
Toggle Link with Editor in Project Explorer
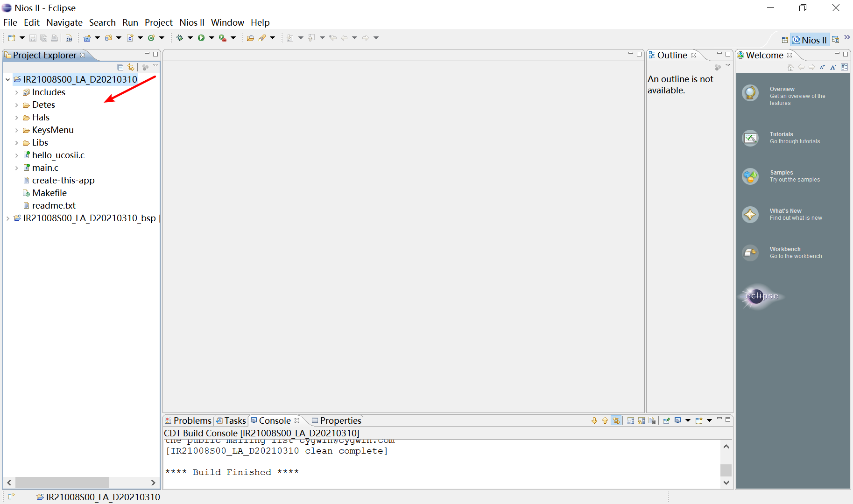131,67
